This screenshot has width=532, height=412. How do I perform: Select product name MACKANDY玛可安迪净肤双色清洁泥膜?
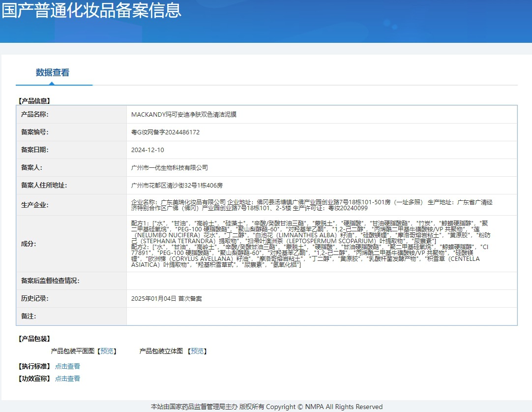[x=184, y=115]
